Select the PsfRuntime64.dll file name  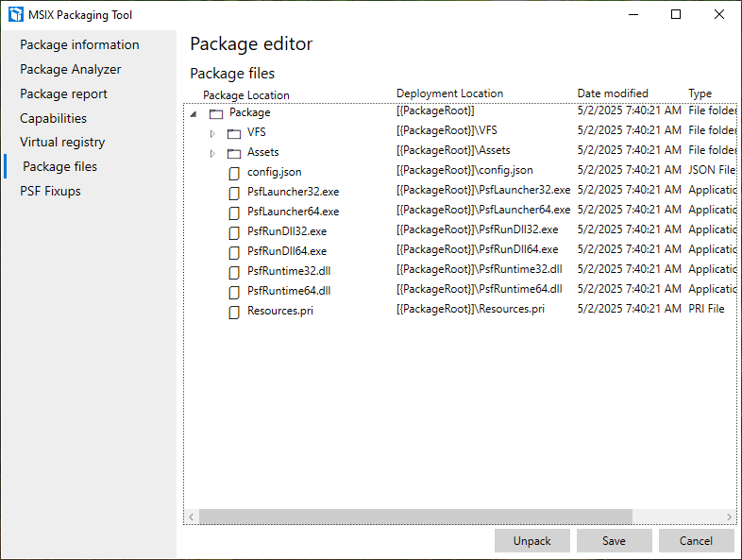click(289, 292)
